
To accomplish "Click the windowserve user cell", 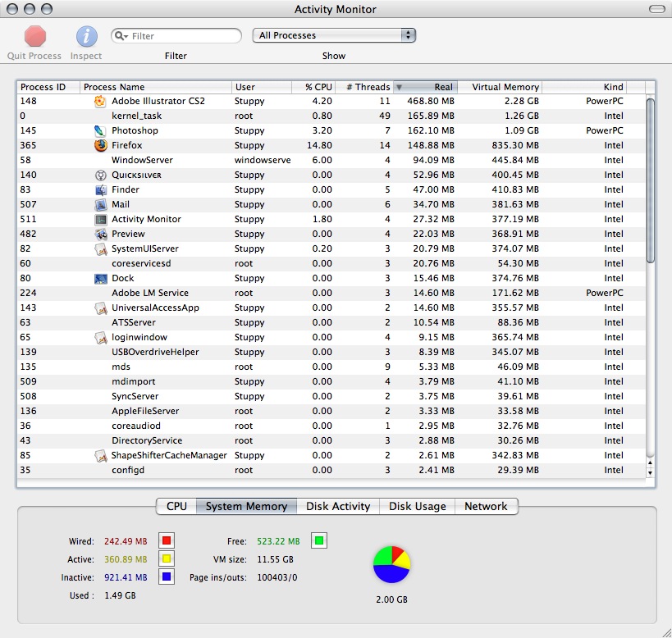I will (263, 160).
